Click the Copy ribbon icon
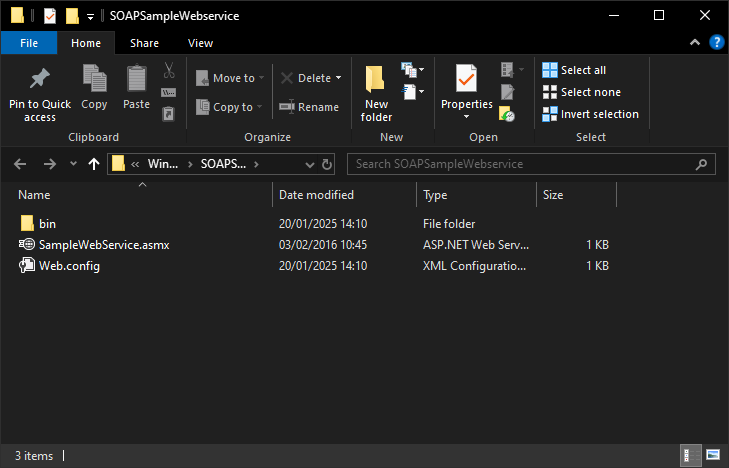This screenshot has width=729, height=468. tap(94, 78)
